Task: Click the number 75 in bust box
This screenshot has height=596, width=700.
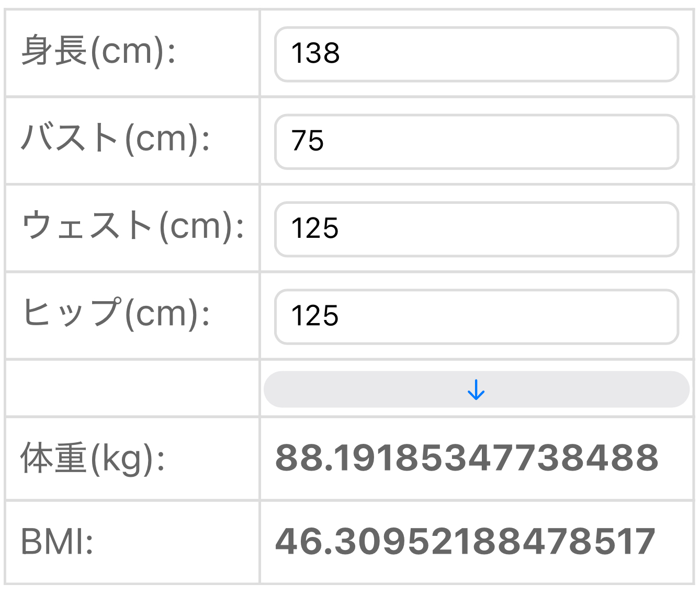Action: (x=308, y=141)
